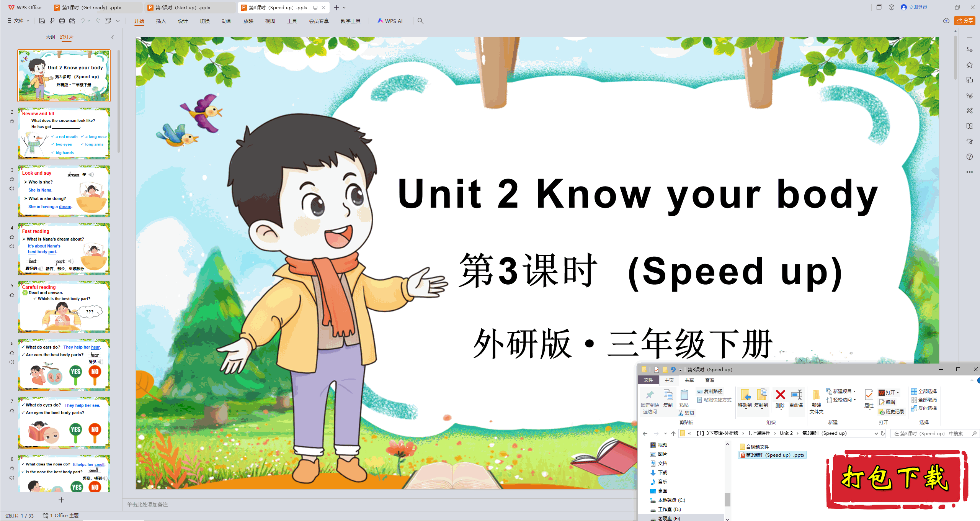Image resolution: width=980 pixels, height=521 pixels.
Task: Switch to the 大纲 outline tab
Action: [50, 37]
